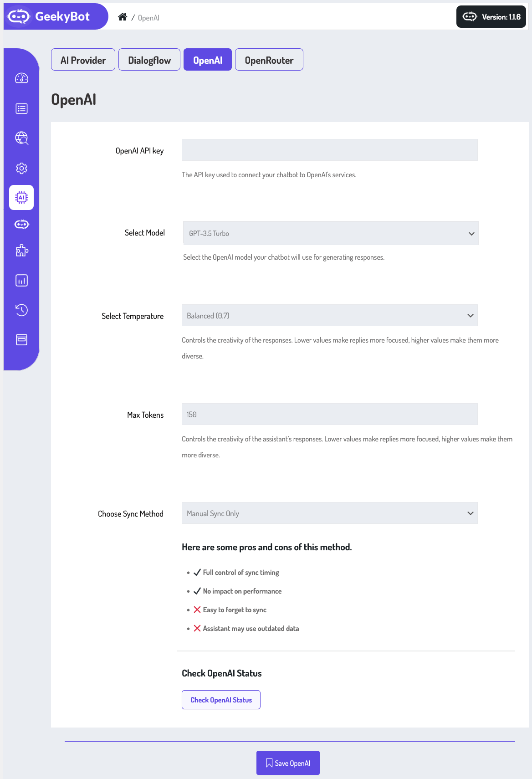Click the Check OpenAI Status button
The image size is (532, 779).
221,700
